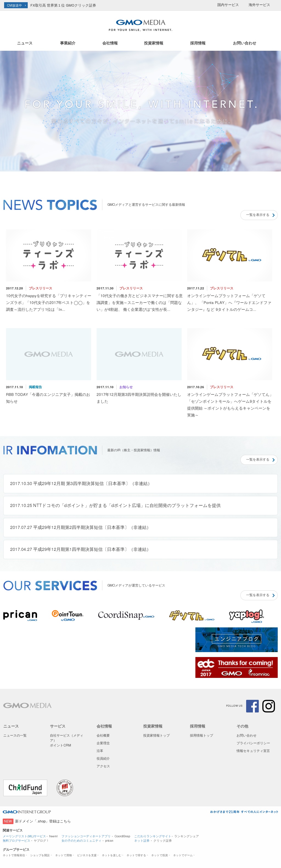Open the CoordiSnap service logo
The height and width of the screenshot is (868, 281).
[126, 615]
